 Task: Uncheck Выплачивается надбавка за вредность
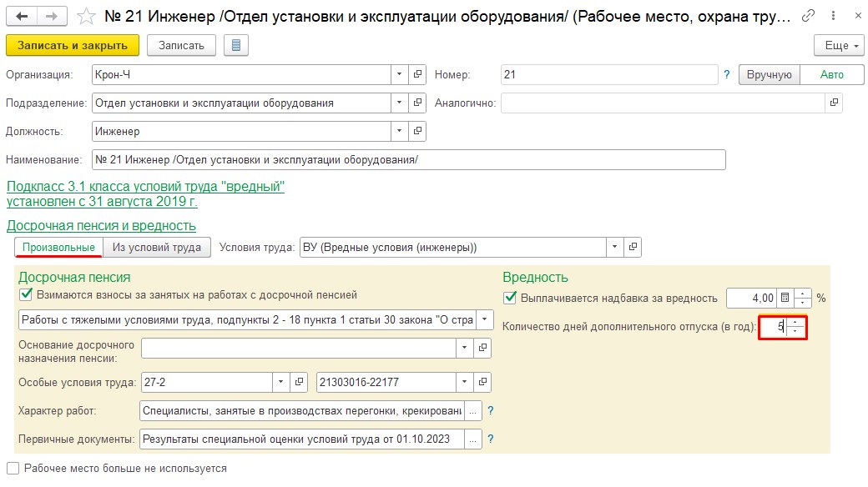coord(510,298)
